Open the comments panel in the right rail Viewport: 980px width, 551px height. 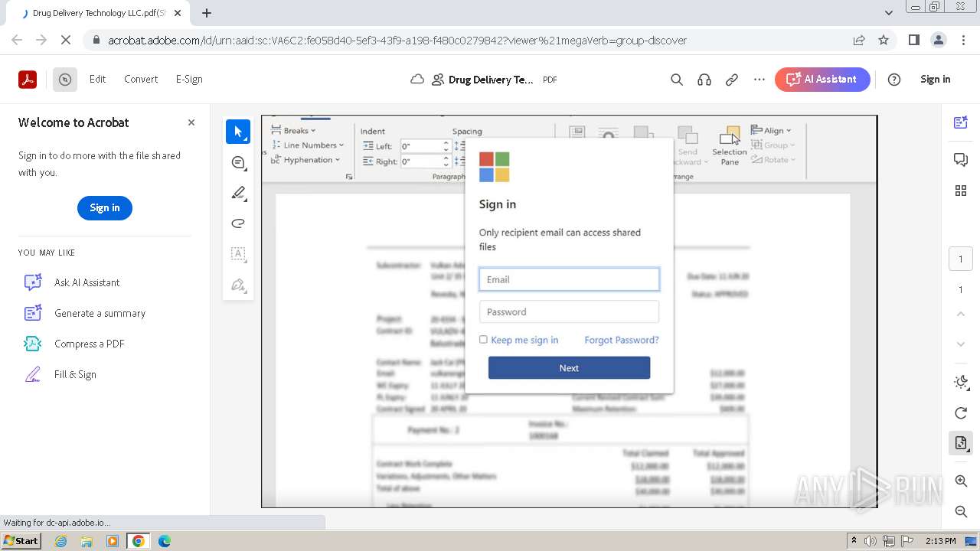point(961,159)
